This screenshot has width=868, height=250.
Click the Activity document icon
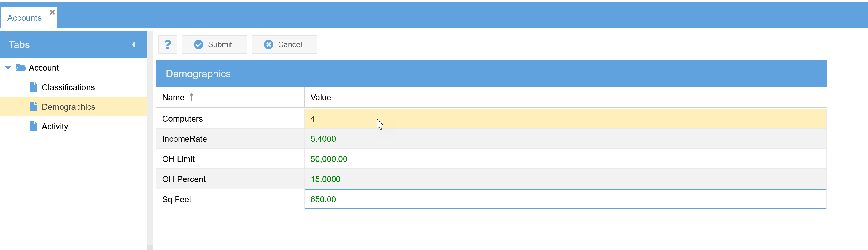pyautogui.click(x=33, y=126)
